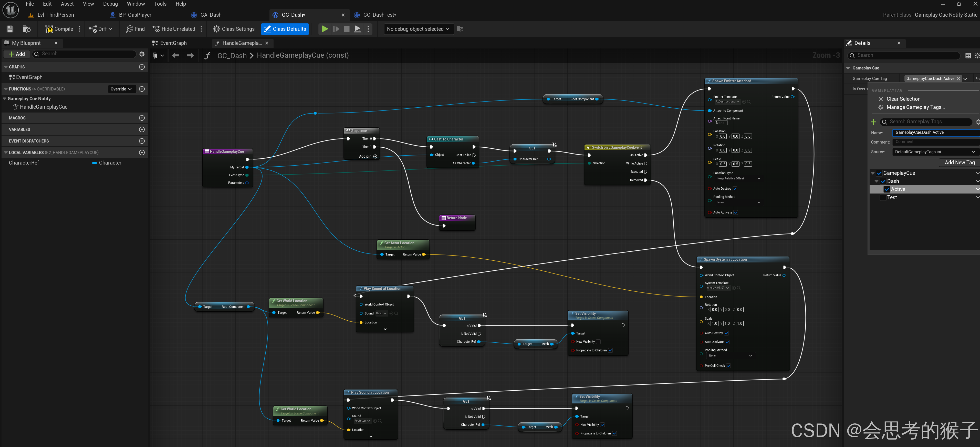Viewport: 980px width, 447px height.
Task: Open Class Settings
Action: (234, 29)
